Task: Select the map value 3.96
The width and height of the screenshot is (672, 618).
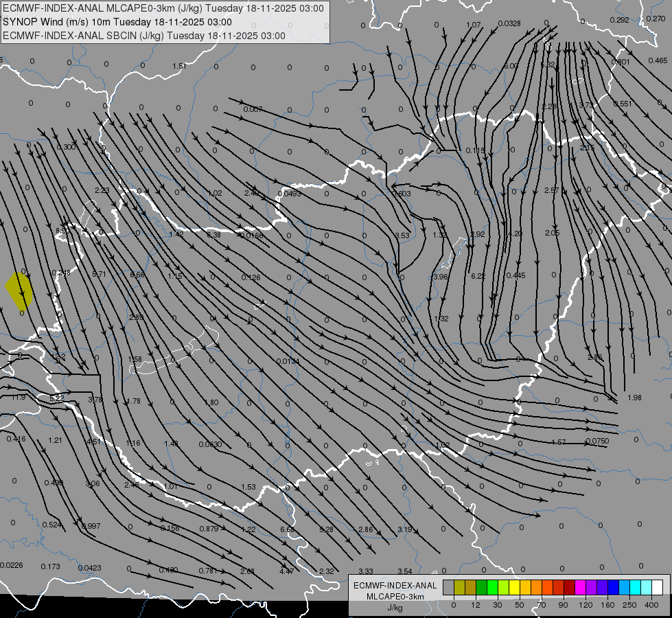Action: click(x=440, y=277)
